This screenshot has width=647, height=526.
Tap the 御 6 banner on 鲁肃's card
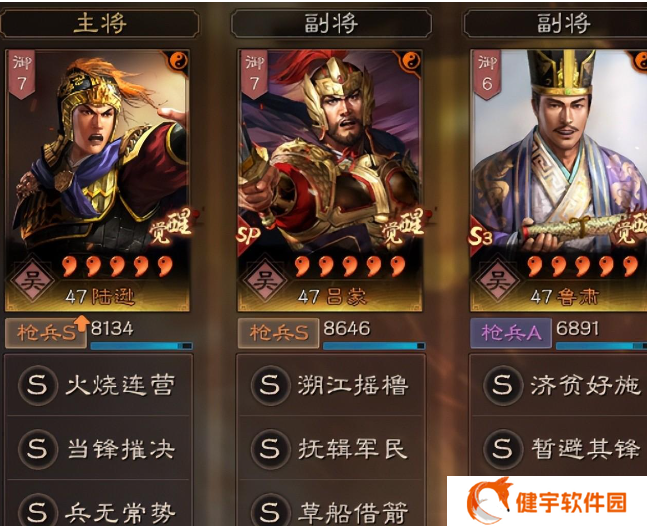487,75
